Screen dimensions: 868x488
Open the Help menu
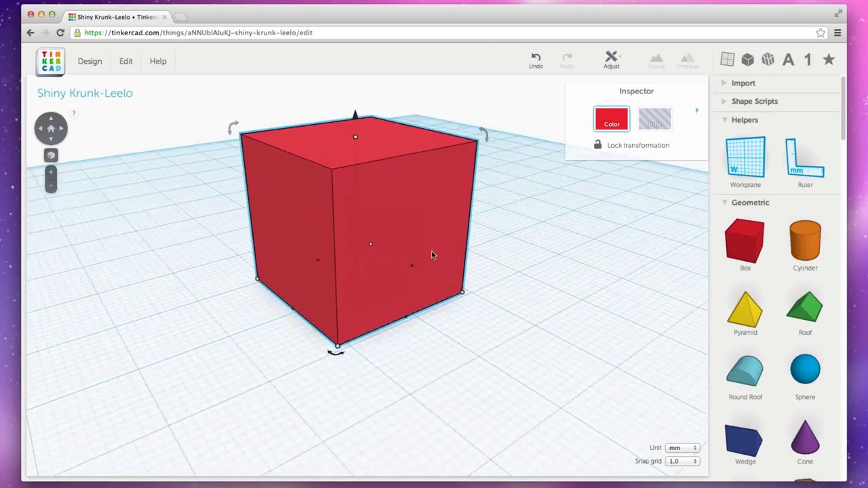(158, 61)
